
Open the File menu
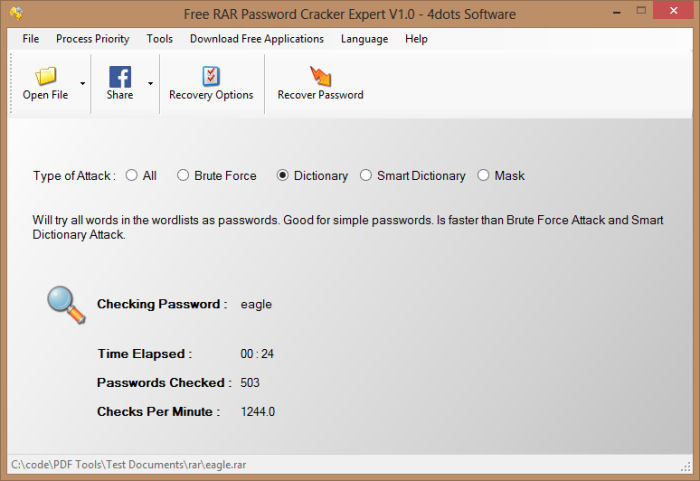click(31, 39)
